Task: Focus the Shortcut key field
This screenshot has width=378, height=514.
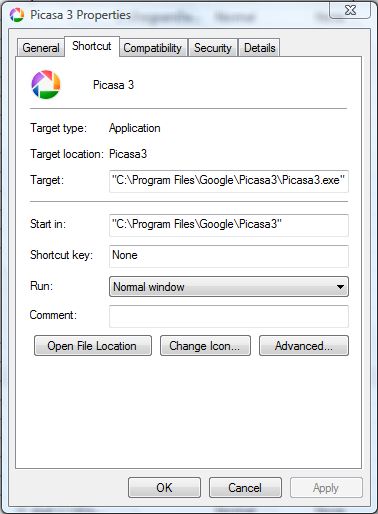Action: pos(229,256)
